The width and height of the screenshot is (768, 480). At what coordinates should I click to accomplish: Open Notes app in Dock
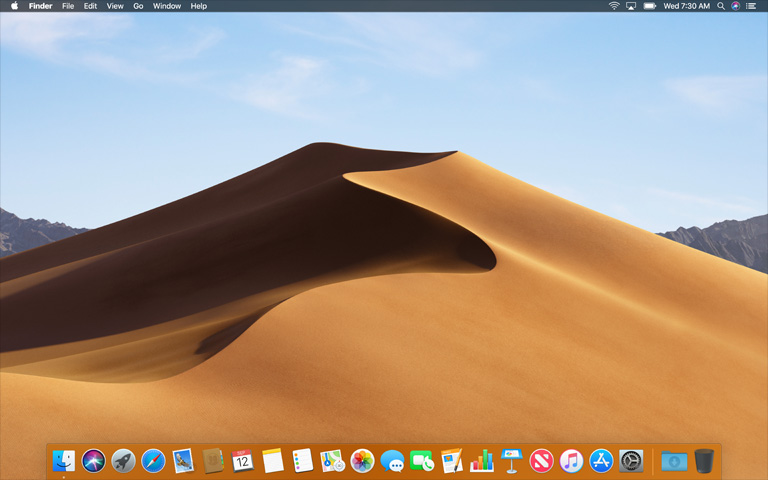(x=273, y=461)
